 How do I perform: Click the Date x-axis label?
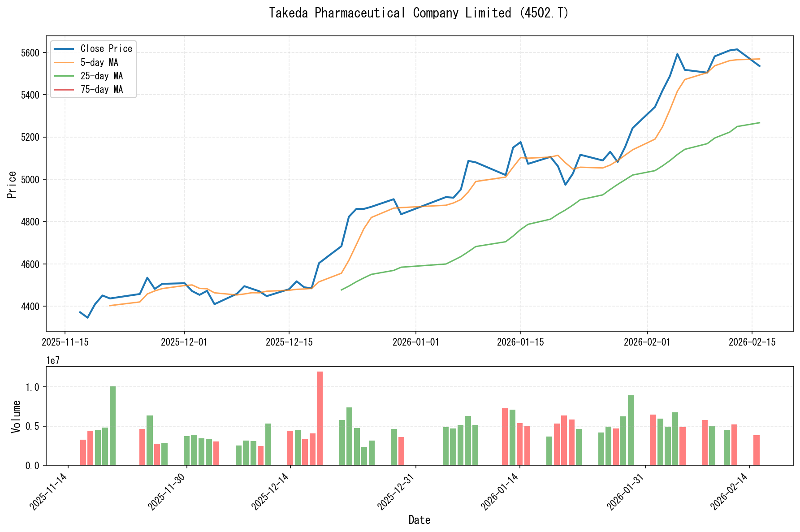pyautogui.click(x=419, y=520)
